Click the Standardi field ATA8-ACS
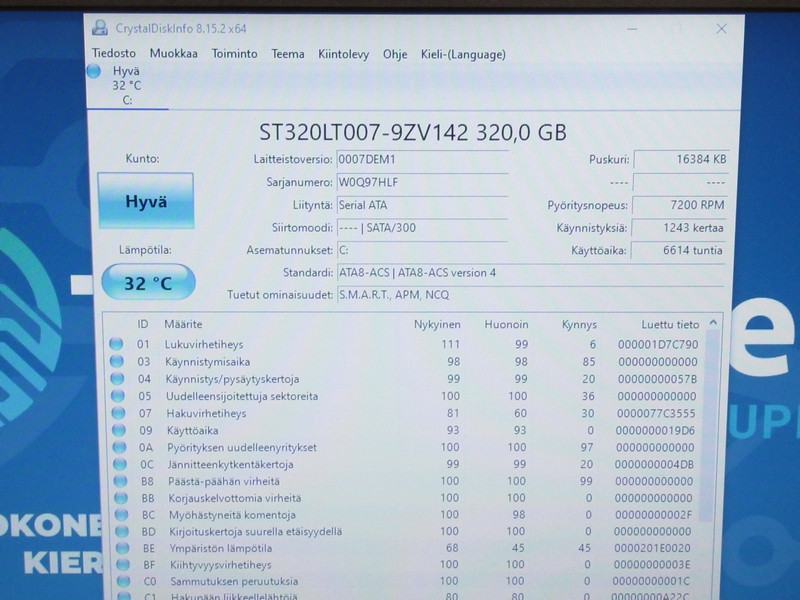This screenshot has height=600, width=800. [531, 273]
